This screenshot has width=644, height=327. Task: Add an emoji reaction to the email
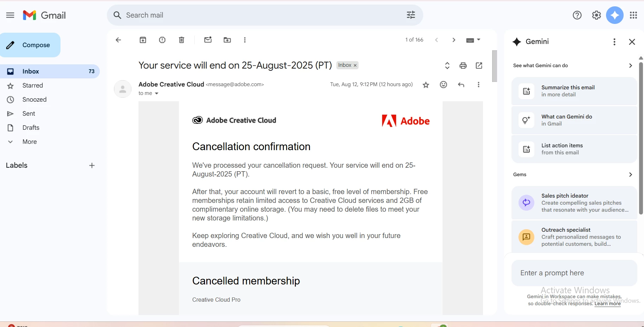443,84
